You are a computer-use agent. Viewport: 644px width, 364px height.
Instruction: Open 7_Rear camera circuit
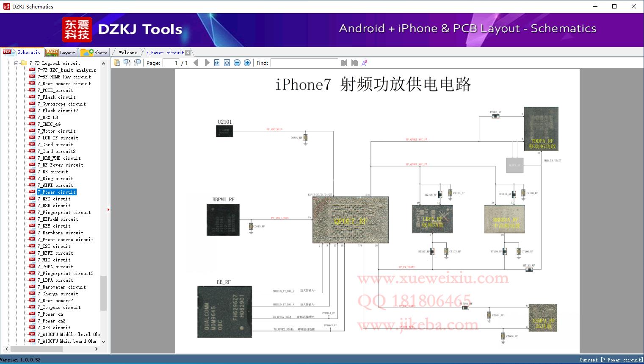pos(64,83)
